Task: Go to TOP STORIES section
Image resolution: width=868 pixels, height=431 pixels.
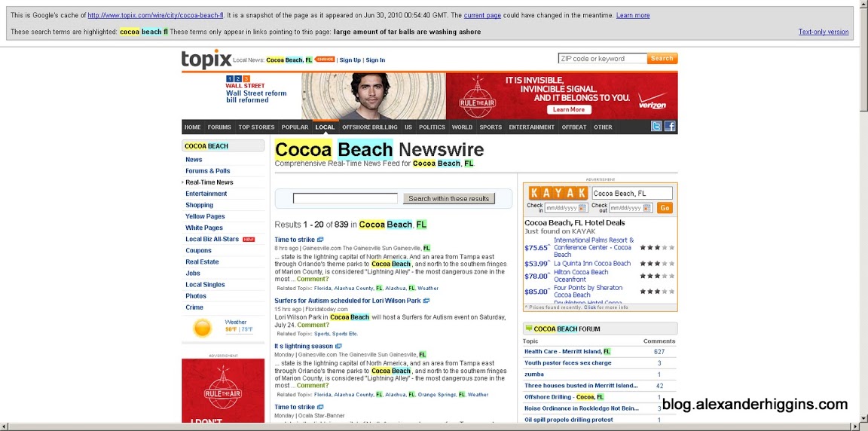Action: (256, 127)
